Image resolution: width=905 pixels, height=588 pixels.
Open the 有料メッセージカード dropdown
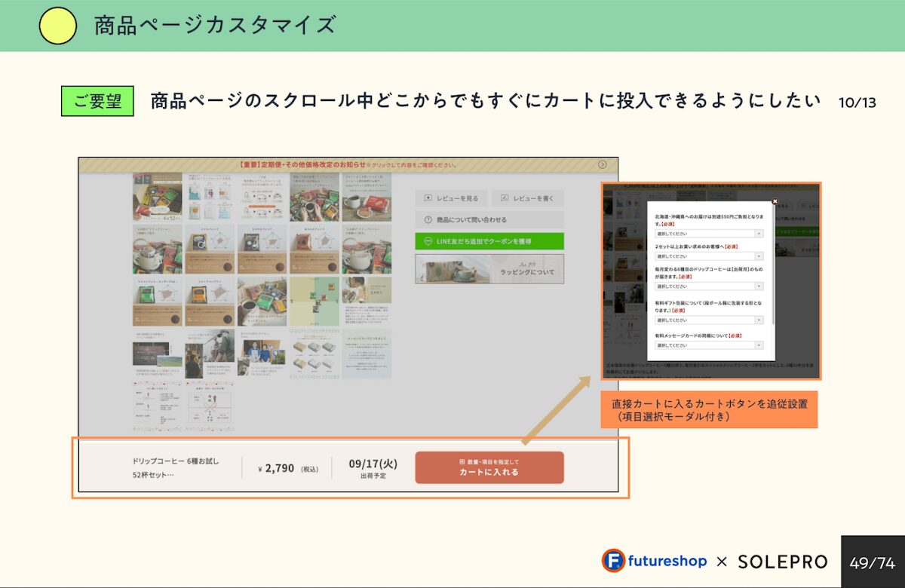pos(709,345)
